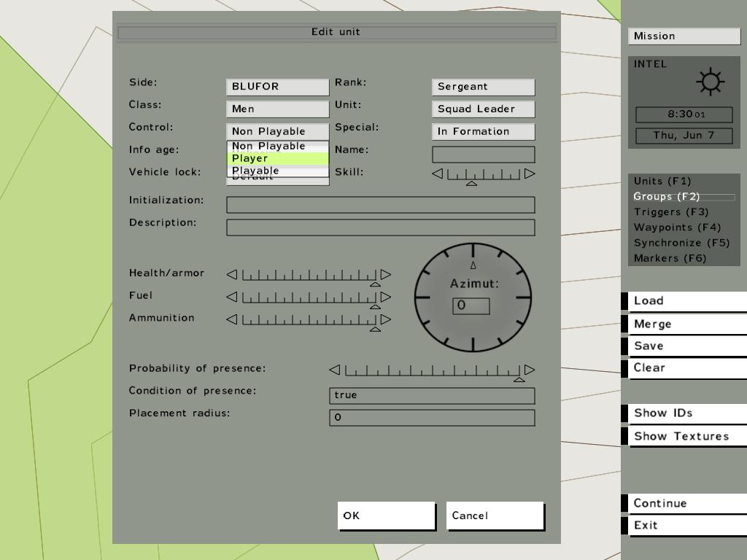Switch to Triggers (F3) mode
Viewport: 747px width, 560px height.
pos(684,212)
